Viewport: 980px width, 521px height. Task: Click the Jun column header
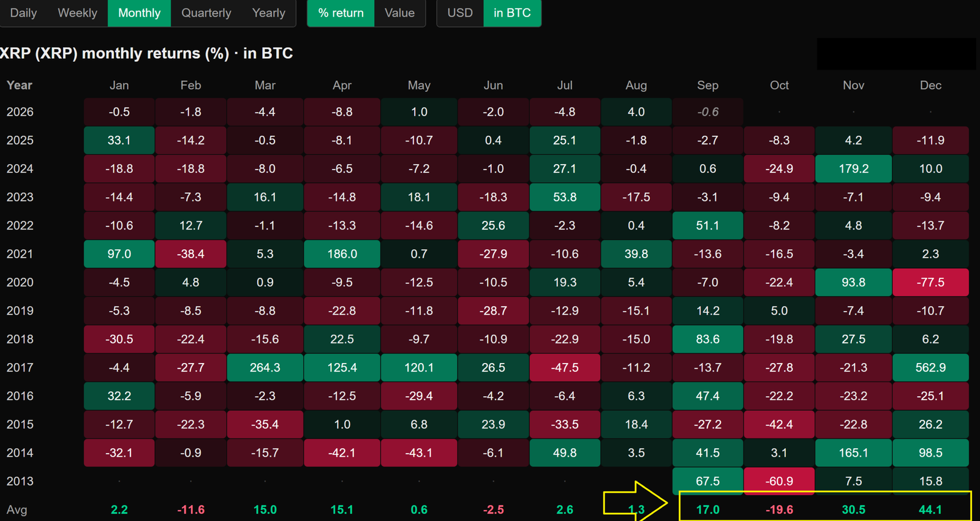[493, 85]
